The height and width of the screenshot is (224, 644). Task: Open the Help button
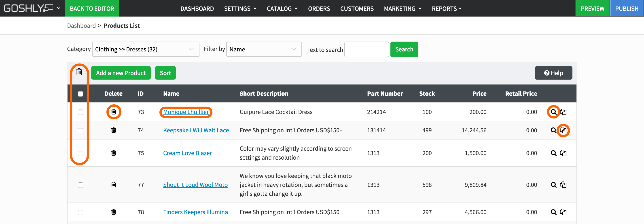pos(553,73)
